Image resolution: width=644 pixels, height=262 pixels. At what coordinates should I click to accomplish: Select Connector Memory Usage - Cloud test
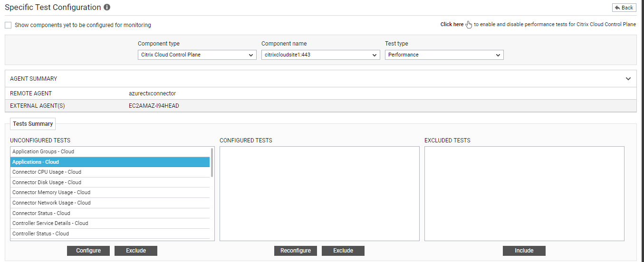(x=110, y=193)
